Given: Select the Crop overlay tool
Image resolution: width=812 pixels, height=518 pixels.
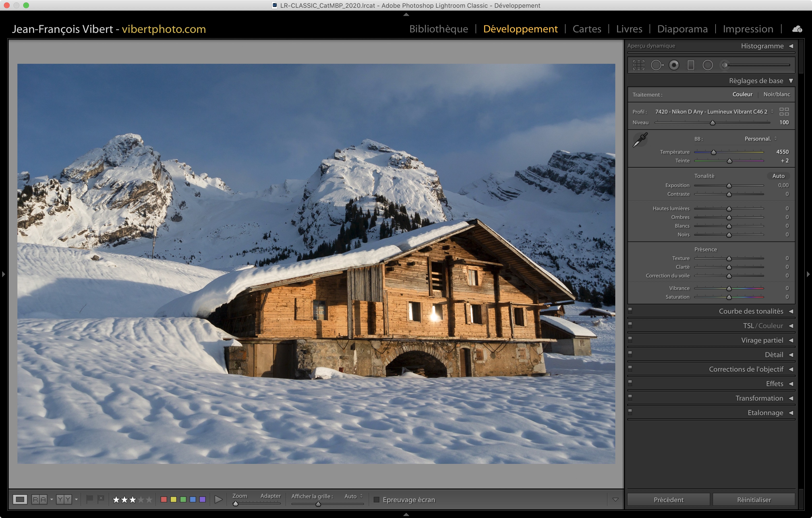Looking at the screenshot, I should tap(638, 65).
